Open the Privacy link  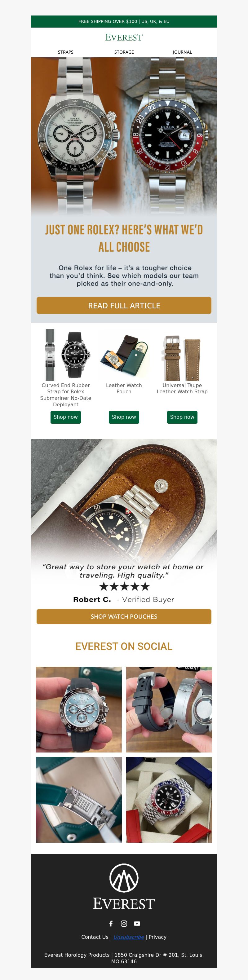click(x=157, y=937)
